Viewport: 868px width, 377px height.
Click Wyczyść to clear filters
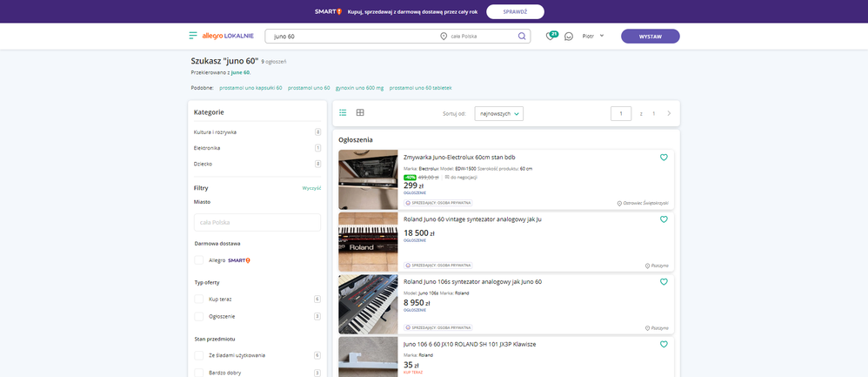click(311, 188)
